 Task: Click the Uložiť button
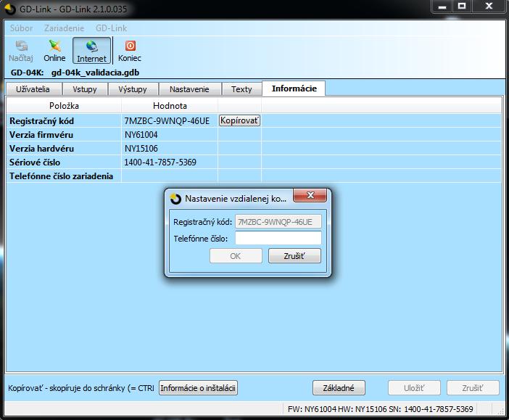coord(414,388)
